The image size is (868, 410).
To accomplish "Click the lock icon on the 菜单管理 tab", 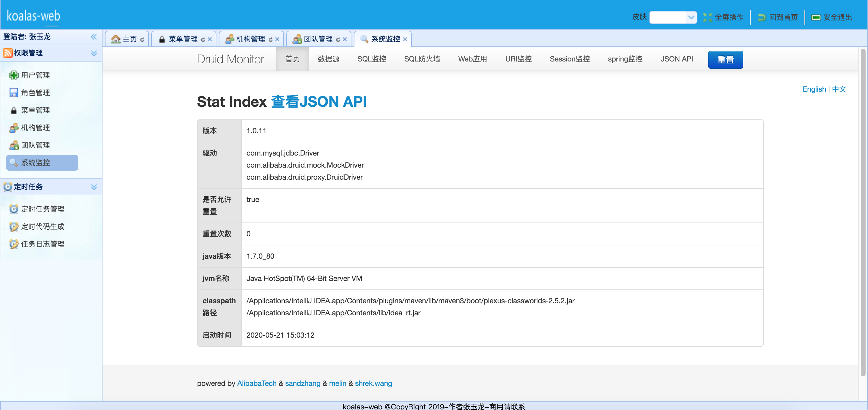I will coord(162,39).
